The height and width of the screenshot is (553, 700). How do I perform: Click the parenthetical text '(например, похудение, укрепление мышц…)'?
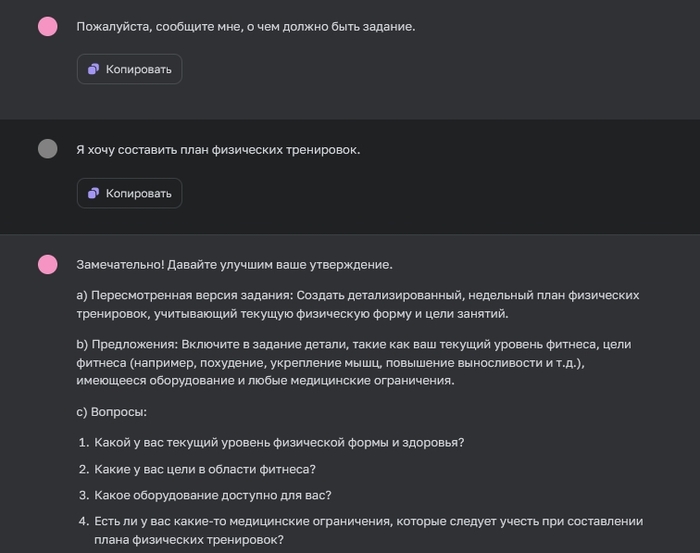point(330,362)
